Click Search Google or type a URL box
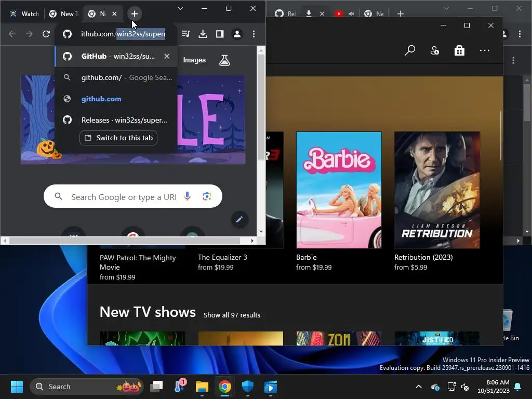The width and height of the screenshot is (532, 399). [132, 196]
